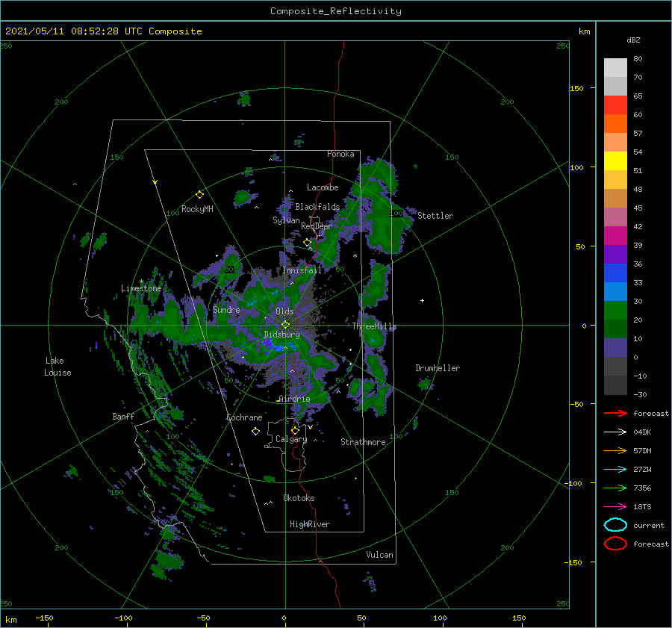The width and height of the screenshot is (672, 628).
Task: Click the Olds town label
Action: tap(284, 311)
